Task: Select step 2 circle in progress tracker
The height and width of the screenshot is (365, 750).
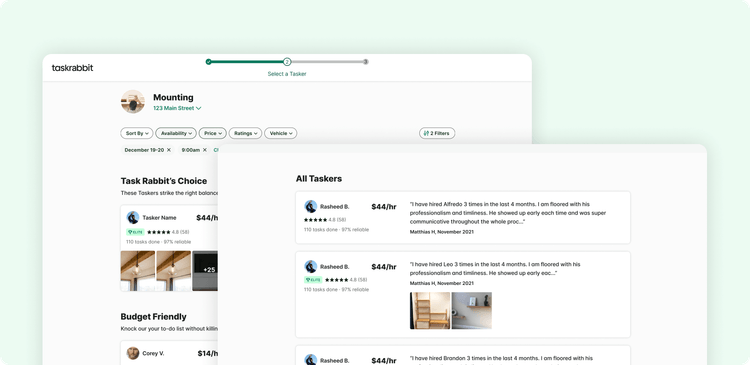Action: tap(287, 62)
